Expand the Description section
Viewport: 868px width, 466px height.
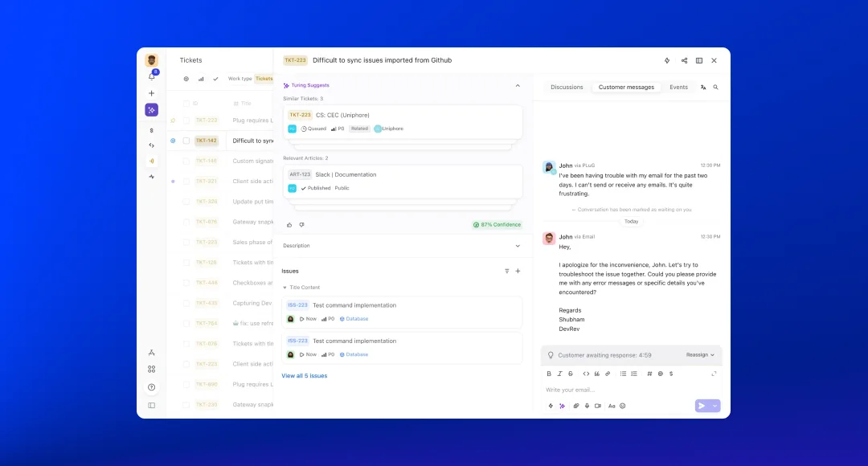point(518,246)
